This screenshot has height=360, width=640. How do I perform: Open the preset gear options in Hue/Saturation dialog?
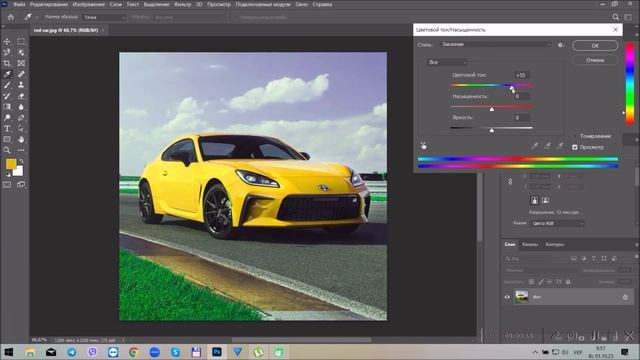(560, 45)
